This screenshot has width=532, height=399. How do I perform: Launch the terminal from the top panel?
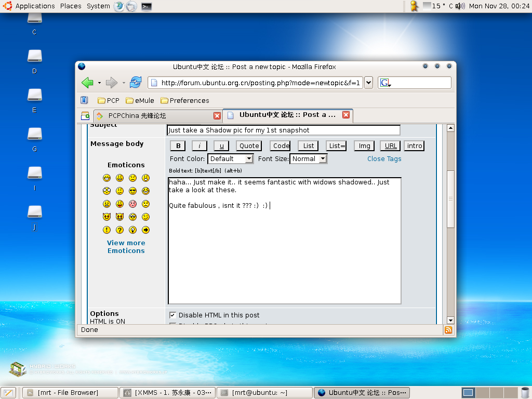click(146, 6)
